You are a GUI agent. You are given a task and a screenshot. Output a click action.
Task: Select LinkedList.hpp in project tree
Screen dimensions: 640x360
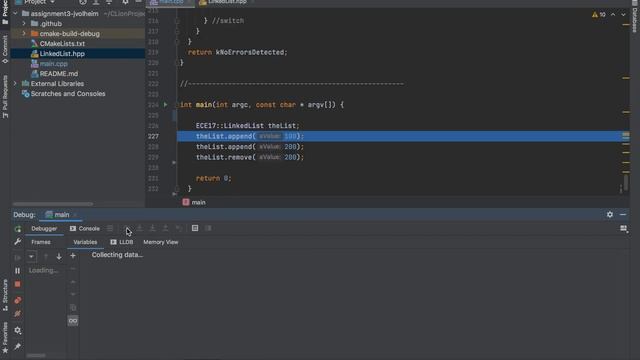point(62,53)
